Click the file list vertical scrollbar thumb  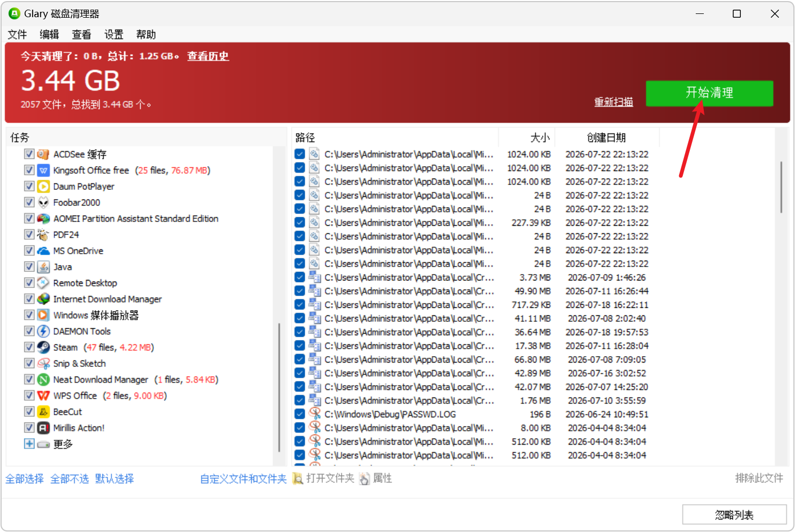(781, 188)
